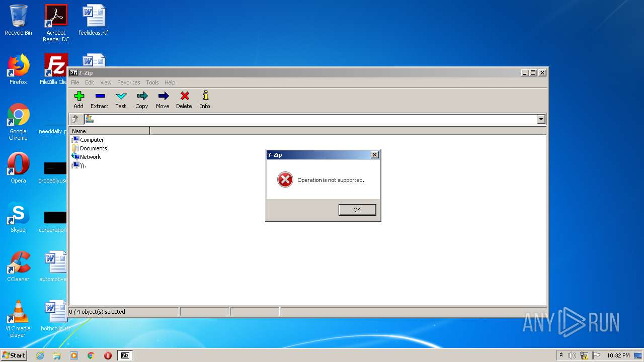Launch Firefox from desktop
The width and height of the screenshot is (644, 362).
pos(18,69)
